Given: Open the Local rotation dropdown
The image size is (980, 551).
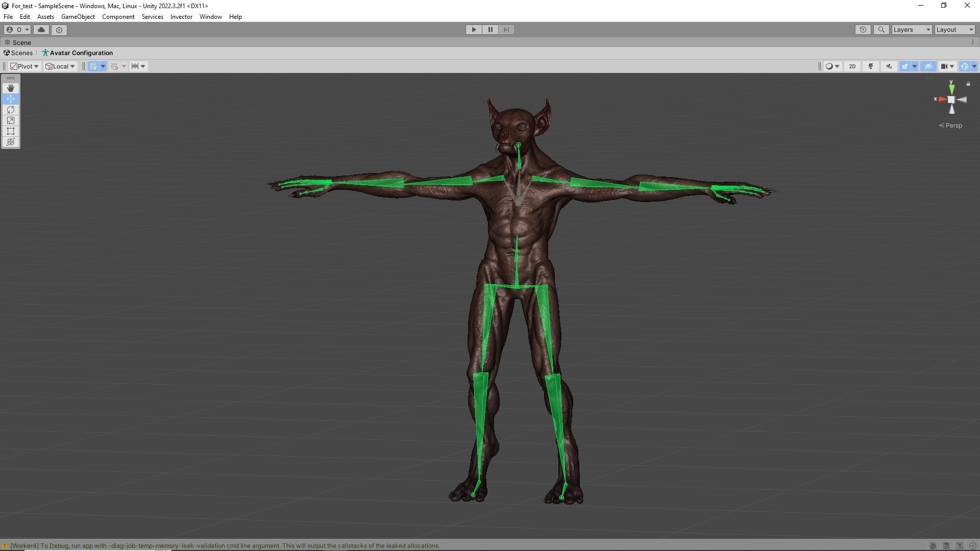Looking at the screenshot, I should click(x=60, y=66).
